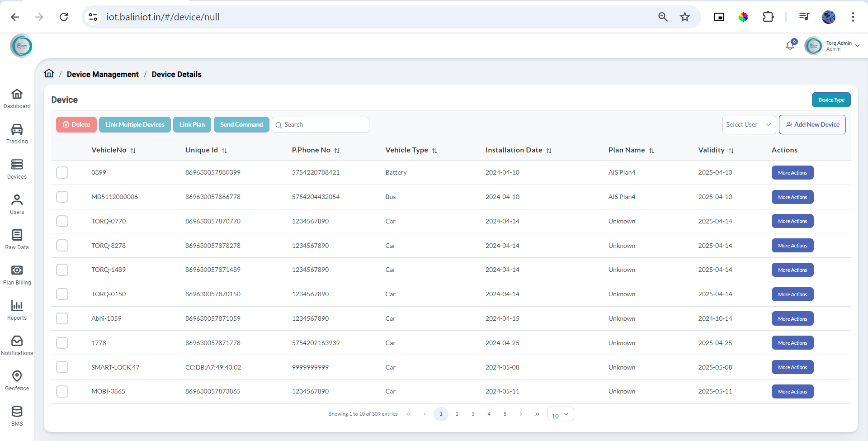Click the Device Type button
The width and height of the screenshot is (868, 441).
click(831, 100)
